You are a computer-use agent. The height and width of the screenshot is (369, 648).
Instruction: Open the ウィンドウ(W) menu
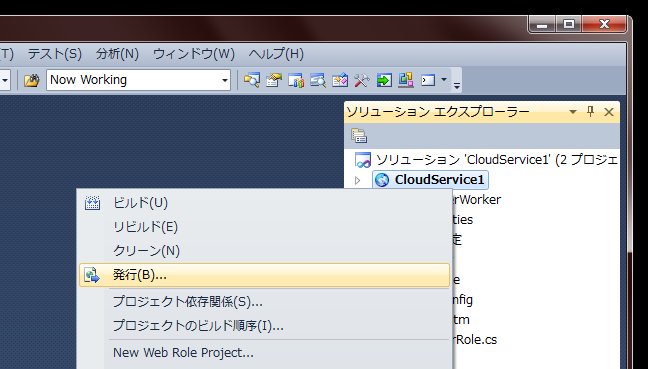pyautogui.click(x=194, y=54)
